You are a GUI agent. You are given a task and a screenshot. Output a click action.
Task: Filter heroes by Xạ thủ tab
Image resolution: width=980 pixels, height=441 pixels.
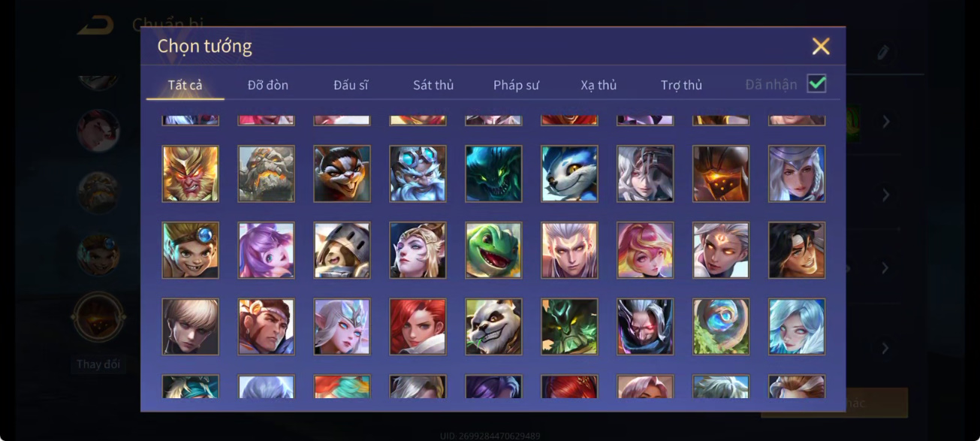[x=599, y=85]
